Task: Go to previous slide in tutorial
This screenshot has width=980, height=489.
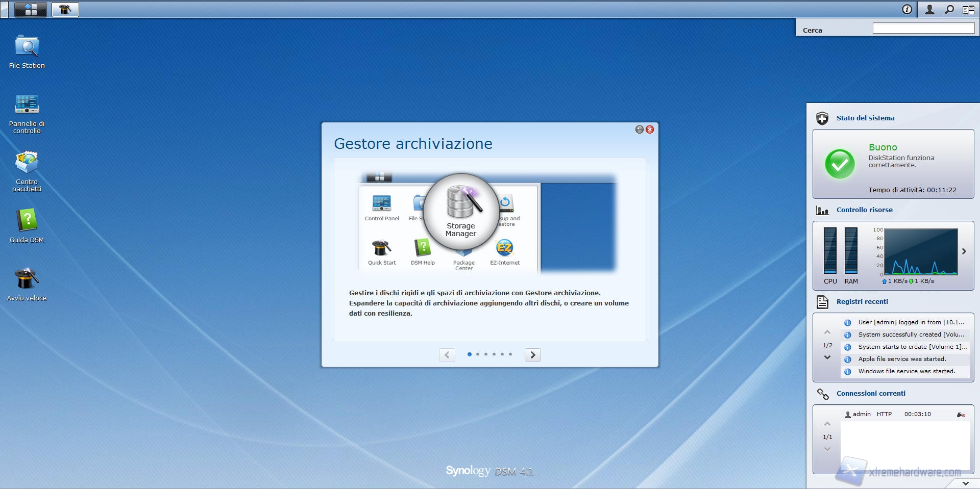Action: click(x=447, y=355)
